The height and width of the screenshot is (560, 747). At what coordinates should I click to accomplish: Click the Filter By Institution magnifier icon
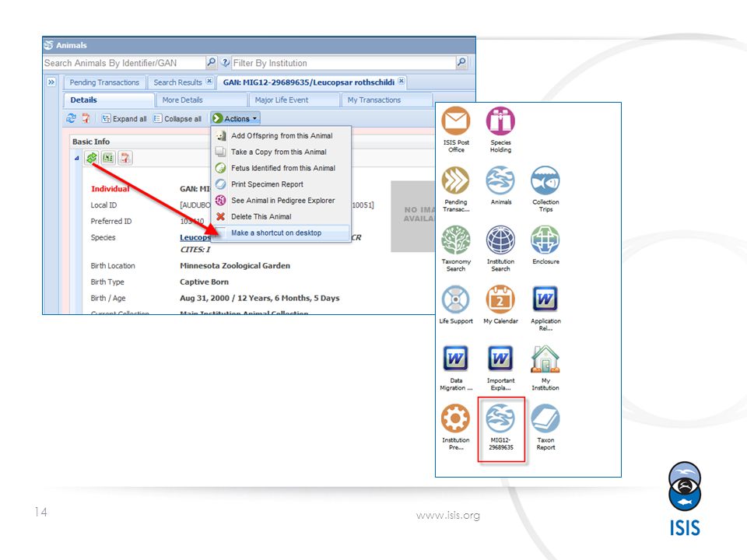coord(461,62)
